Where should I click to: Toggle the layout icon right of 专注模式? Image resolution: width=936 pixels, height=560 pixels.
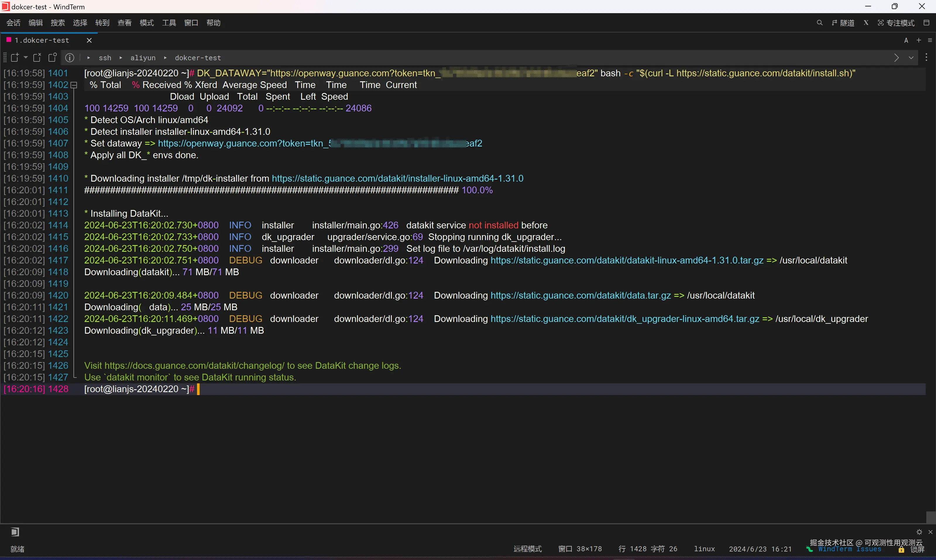[x=926, y=23]
